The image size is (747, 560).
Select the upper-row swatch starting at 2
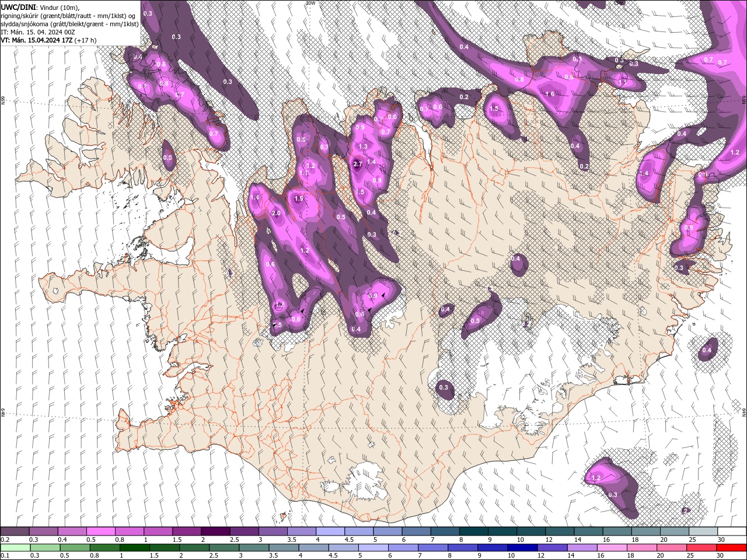click(x=215, y=531)
